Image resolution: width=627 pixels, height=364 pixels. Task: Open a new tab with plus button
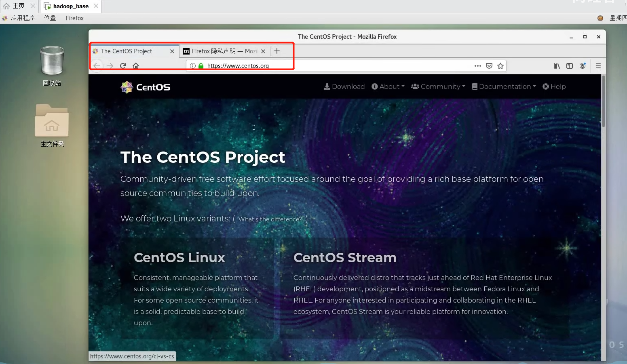click(x=277, y=51)
